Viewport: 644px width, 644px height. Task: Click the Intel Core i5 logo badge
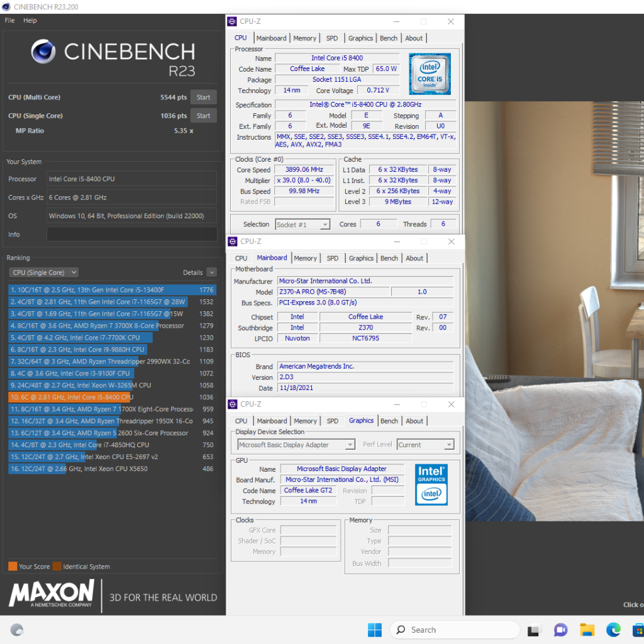(430, 74)
